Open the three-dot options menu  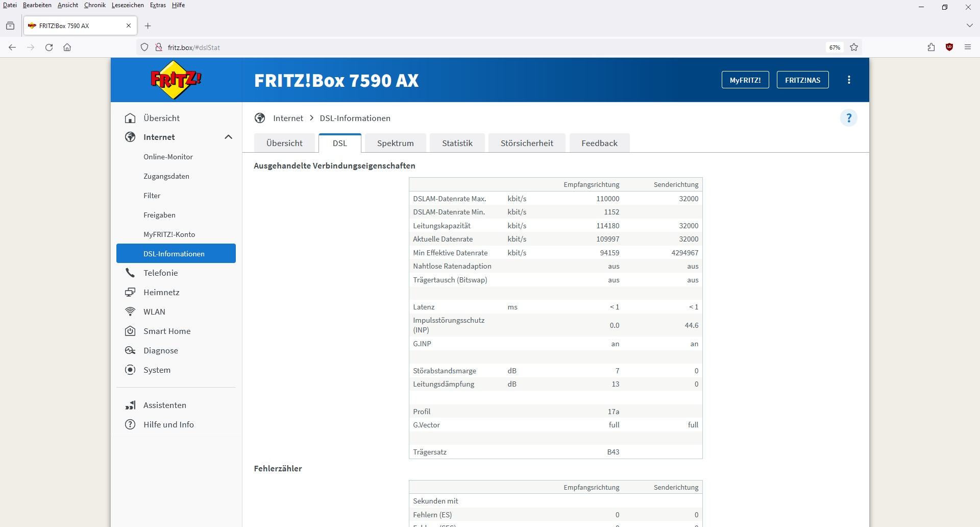coord(849,80)
